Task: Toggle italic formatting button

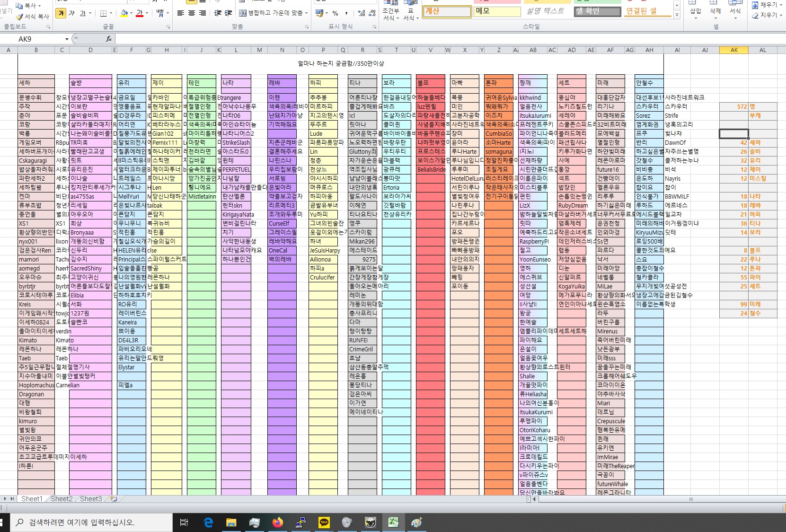Action: point(71,13)
